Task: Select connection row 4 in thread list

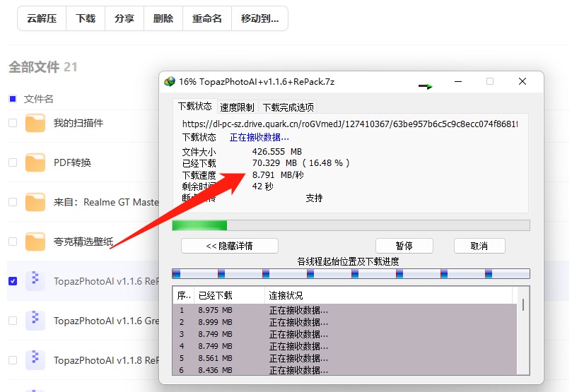Action: [x=345, y=346]
